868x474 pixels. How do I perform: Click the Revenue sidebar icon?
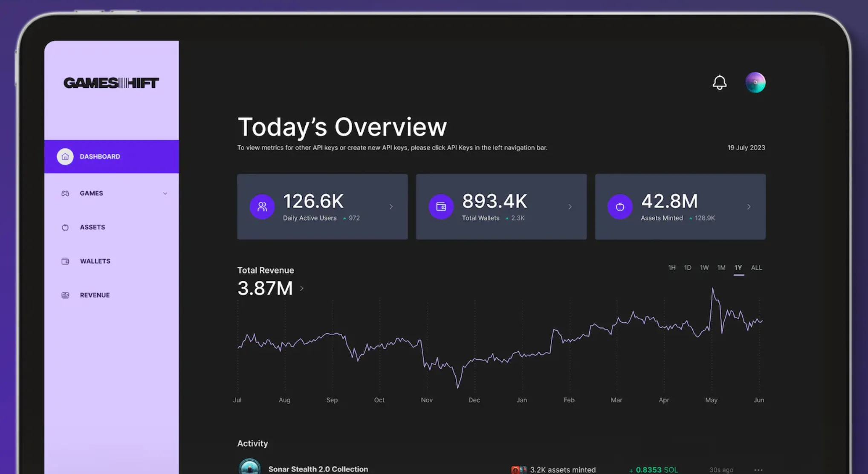65,295
